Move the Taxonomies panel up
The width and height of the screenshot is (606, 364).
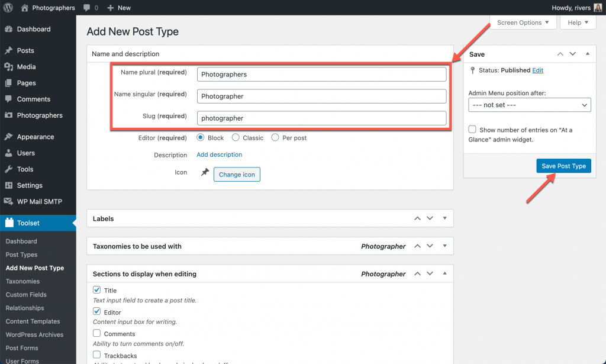(417, 246)
